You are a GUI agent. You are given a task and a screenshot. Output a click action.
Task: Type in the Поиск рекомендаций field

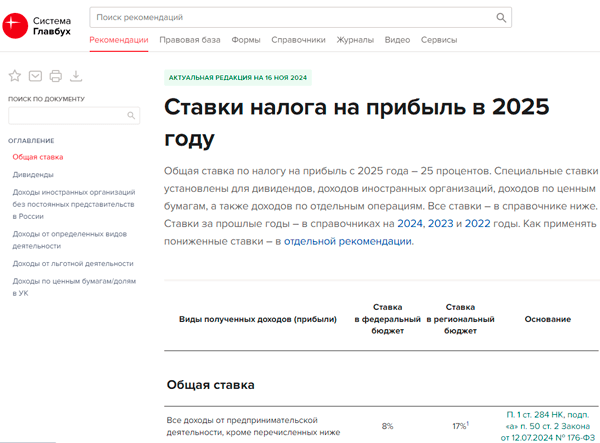(x=290, y=17)
